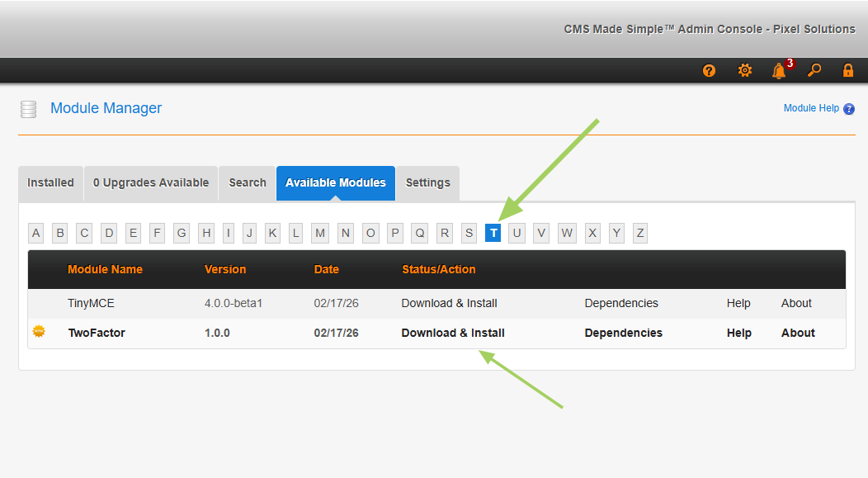Filter modules by letter M
Screen dimensions: 868x478
(x=320, y=234)
